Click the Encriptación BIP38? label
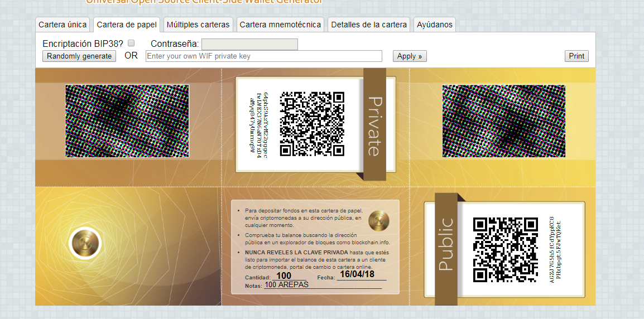644x319 pixels. click(83, 43)
